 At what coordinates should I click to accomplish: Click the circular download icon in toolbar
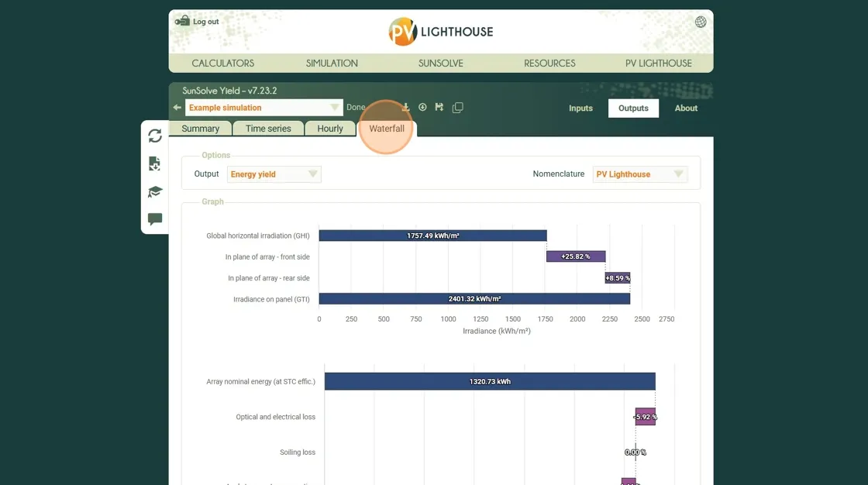coord(422,108)
